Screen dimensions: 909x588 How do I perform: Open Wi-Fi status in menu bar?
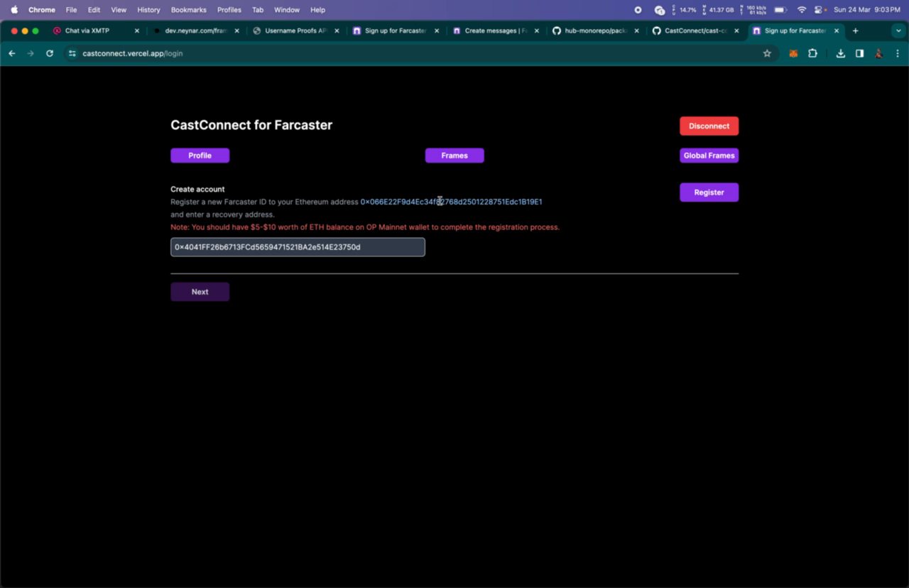coord(802,10)
